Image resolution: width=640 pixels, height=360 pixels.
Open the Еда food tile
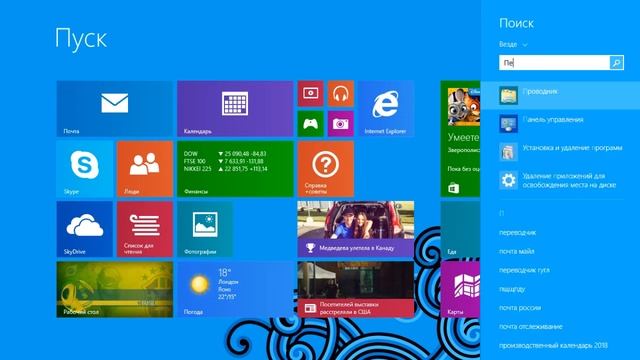coord(460,229)
